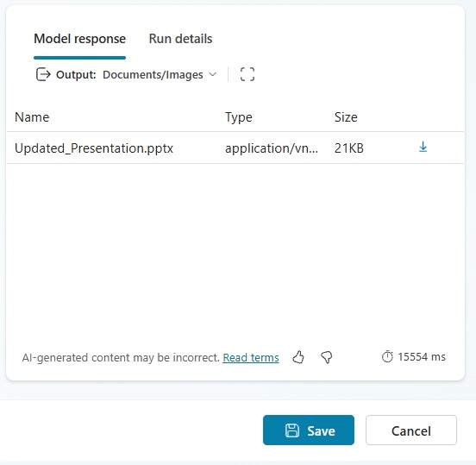The width and height of the screenshot is (476, 465).
Task: Click the Size column header
Action: 346,117
